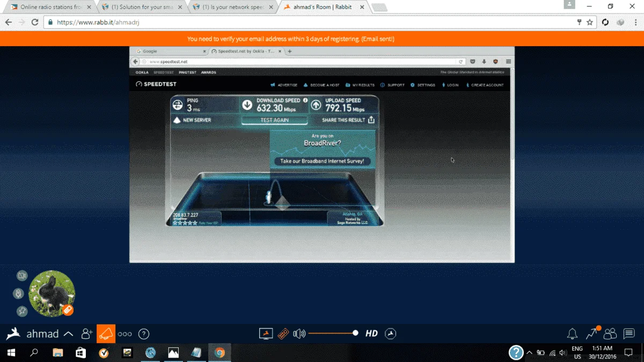
Task: Click the invite people icon next to ahmad
Action: point(87,334)
